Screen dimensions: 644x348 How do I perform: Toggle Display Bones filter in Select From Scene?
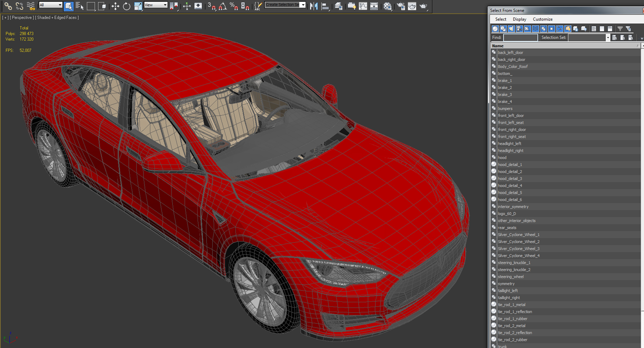(560, 29)
